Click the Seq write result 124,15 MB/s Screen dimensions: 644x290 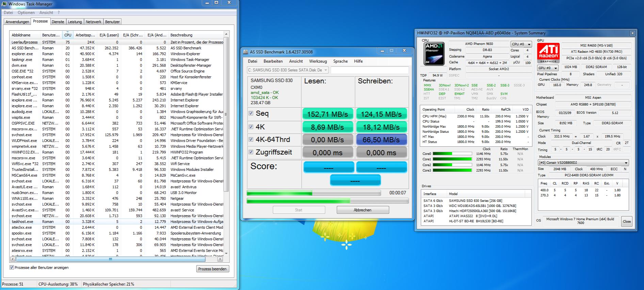pyautogui.click(x=381, y=114)
